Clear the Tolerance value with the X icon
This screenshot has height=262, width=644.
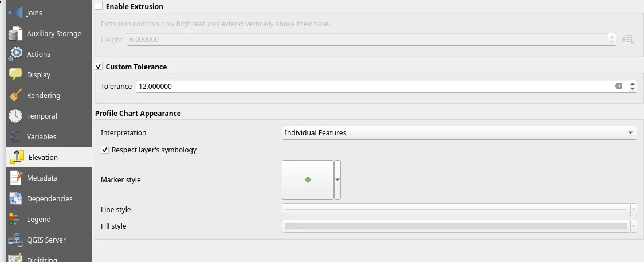[x=619, y=87]
